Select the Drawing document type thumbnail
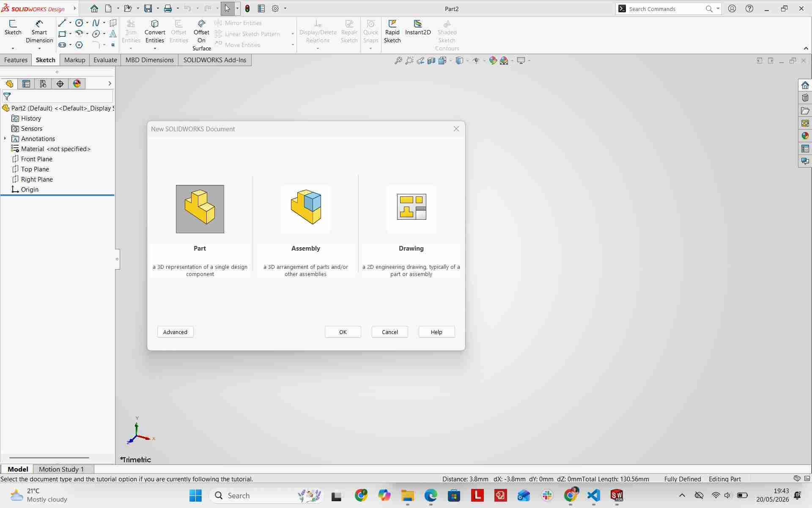 click(411, 209)
